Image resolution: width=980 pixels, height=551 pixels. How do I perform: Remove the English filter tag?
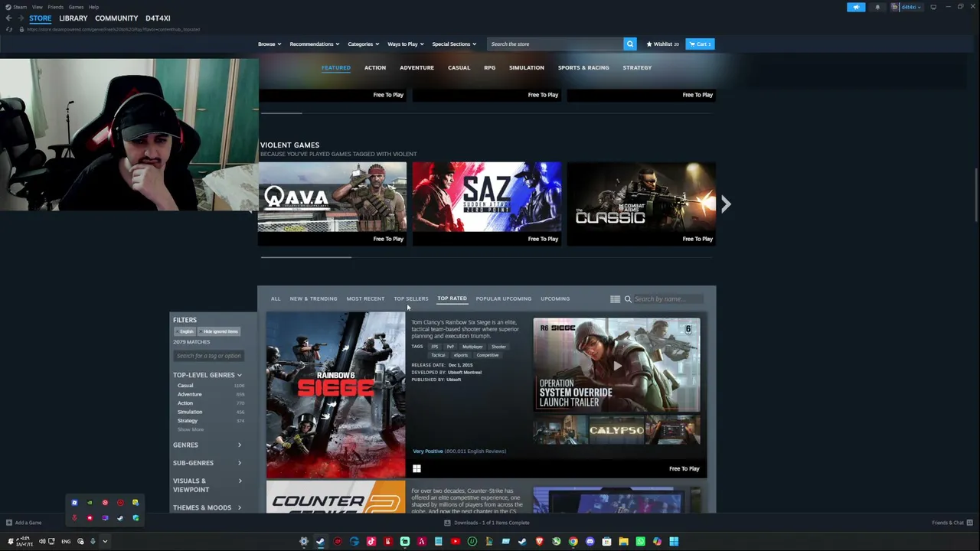(186, 331)
